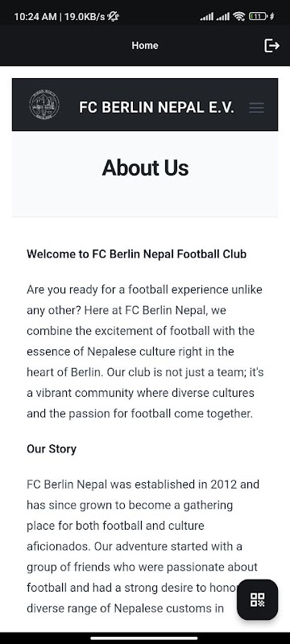This screenshot has width=290, height=644.
Task: Tap the About Us heading
Action: pos(146,168)
